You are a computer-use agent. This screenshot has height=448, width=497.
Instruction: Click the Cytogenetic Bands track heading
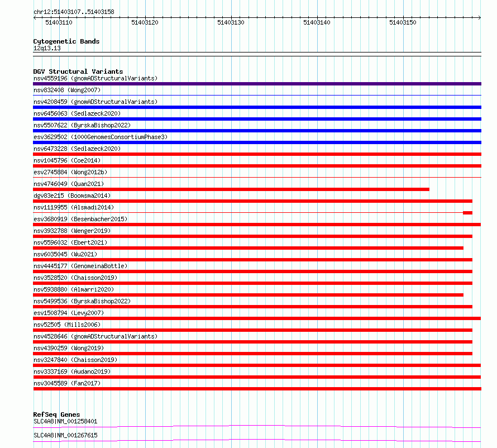click(x=66, y=41)
